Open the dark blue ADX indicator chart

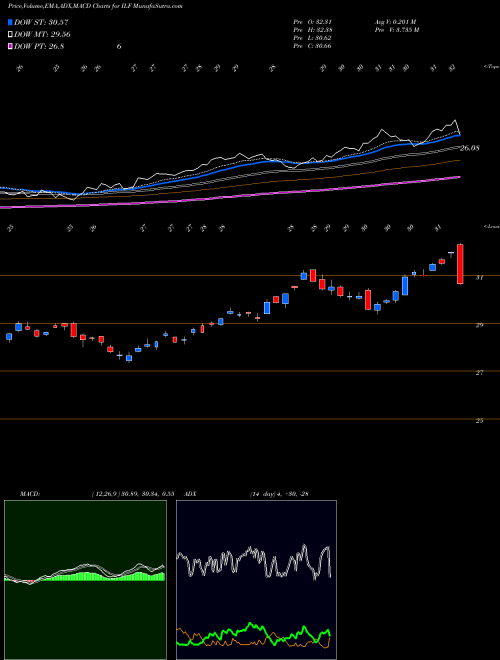pos(256,580)
